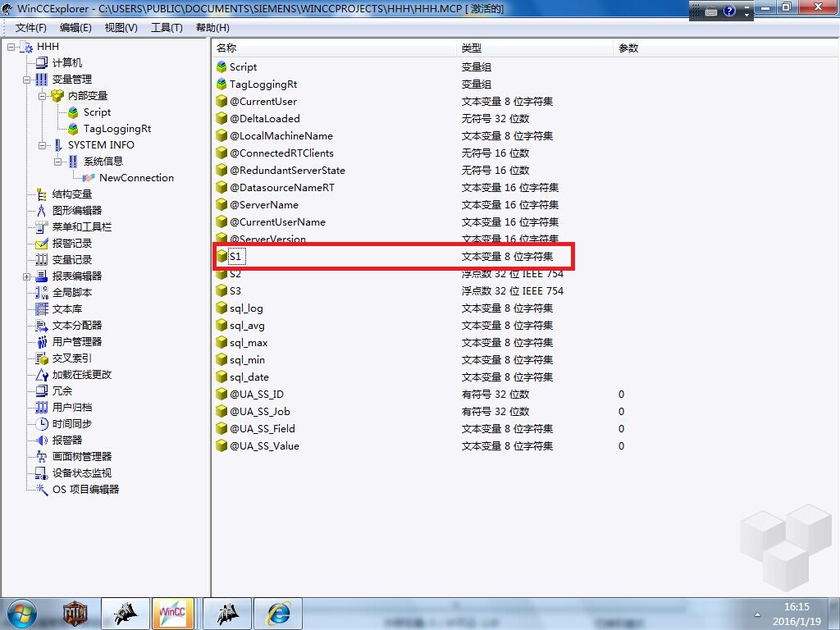This screenshot has width=840, height=630.
Task: Open the 画面树管理器 icon
Action: pyautogui.click(x=41, y=457)
